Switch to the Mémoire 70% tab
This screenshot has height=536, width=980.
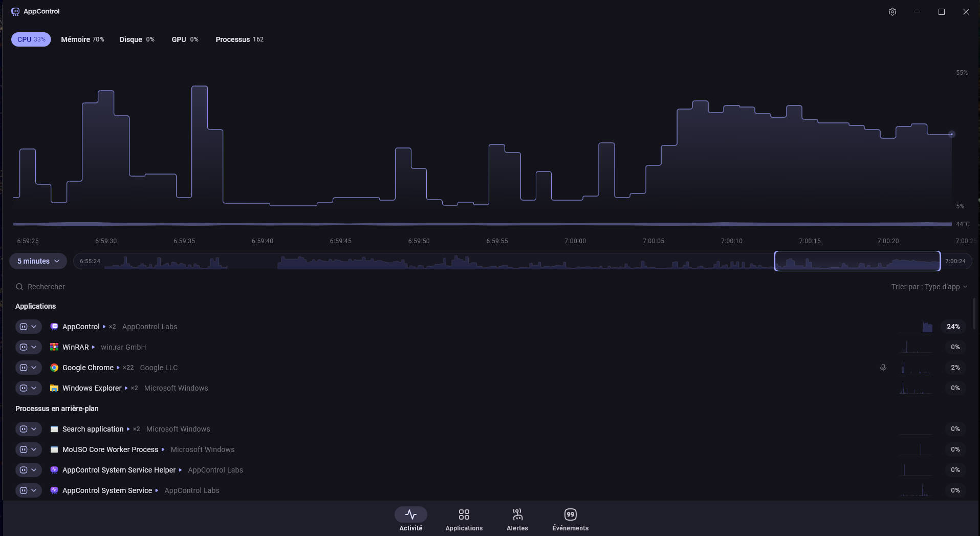[x=82, y=39]
